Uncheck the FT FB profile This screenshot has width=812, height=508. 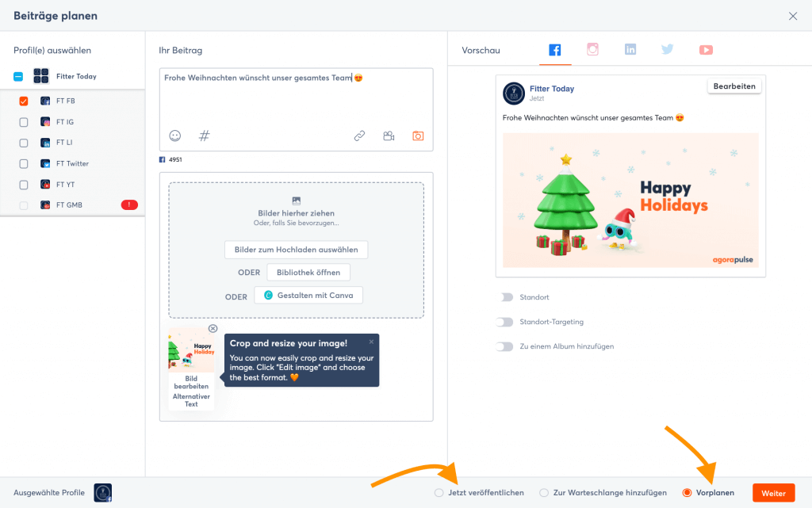point(23,101)
